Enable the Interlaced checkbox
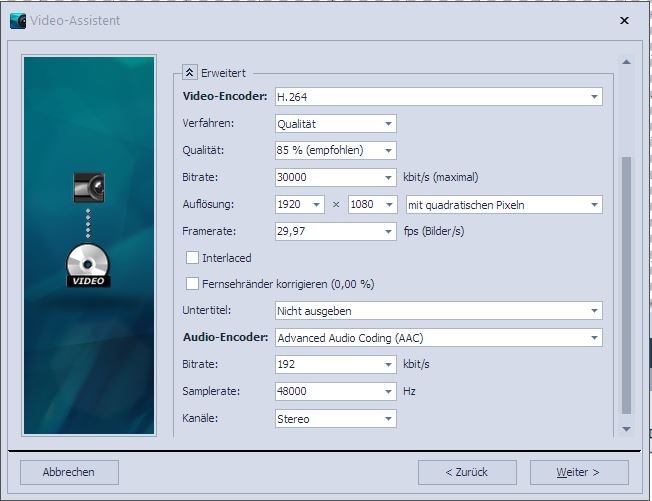 coord(192,258)
